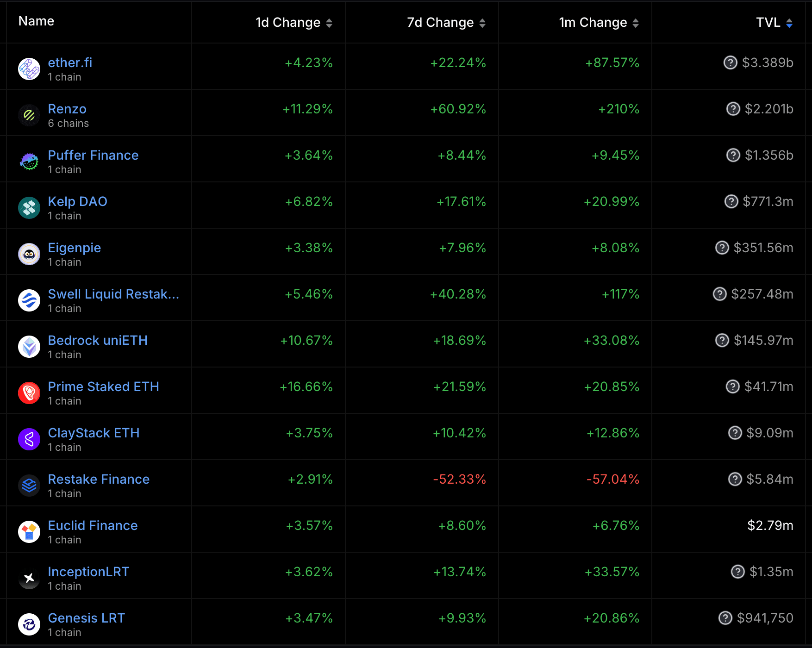Sort table by 1m Change column
Viewport: 812px width, 648px height.
[x=635, y=23]
